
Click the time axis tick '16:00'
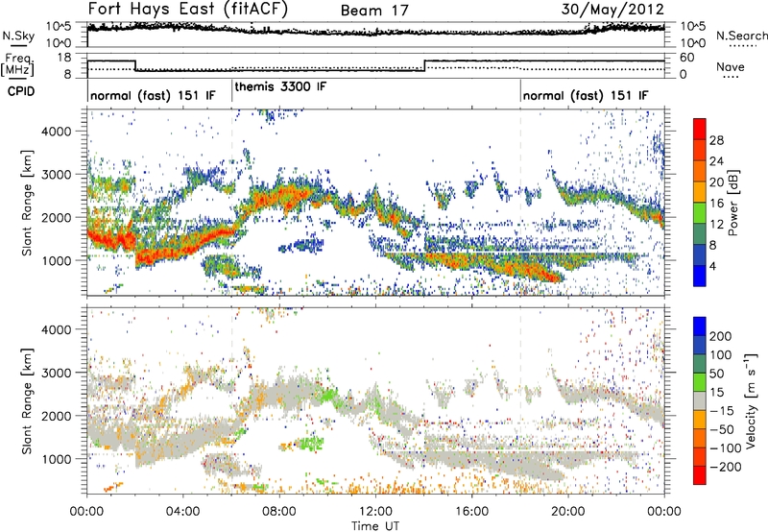click(471, 512)
